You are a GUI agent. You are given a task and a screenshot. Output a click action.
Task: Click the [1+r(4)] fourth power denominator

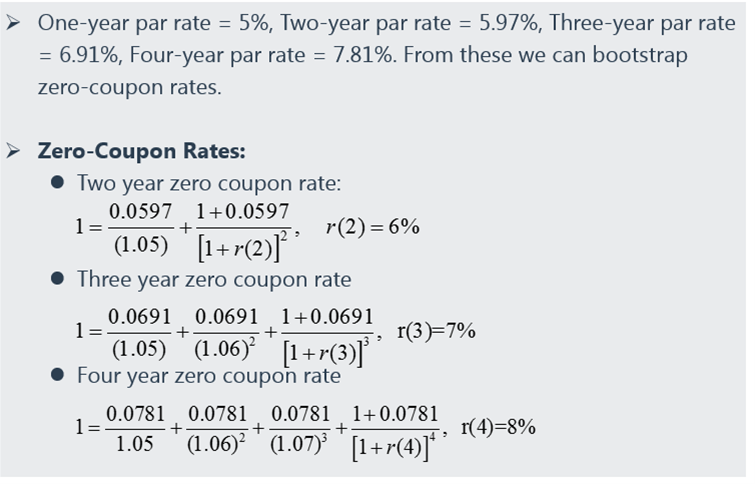click(x=394, y=446)
